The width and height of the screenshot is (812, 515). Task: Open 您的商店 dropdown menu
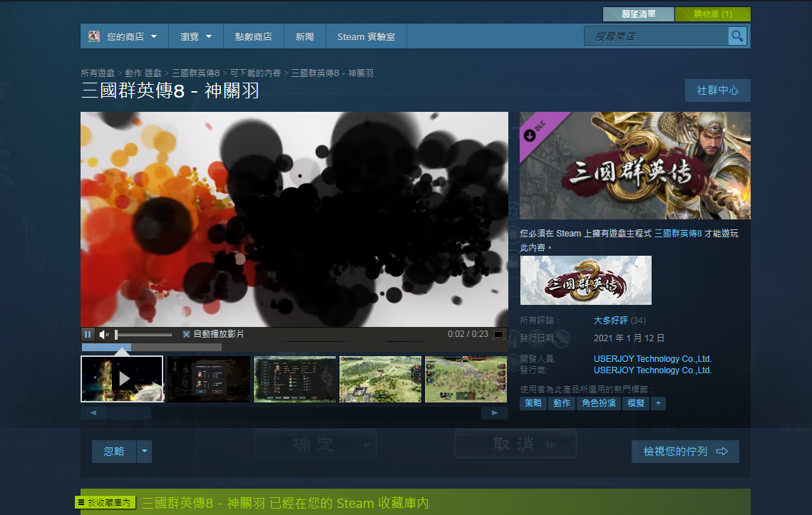pos(124,36)
